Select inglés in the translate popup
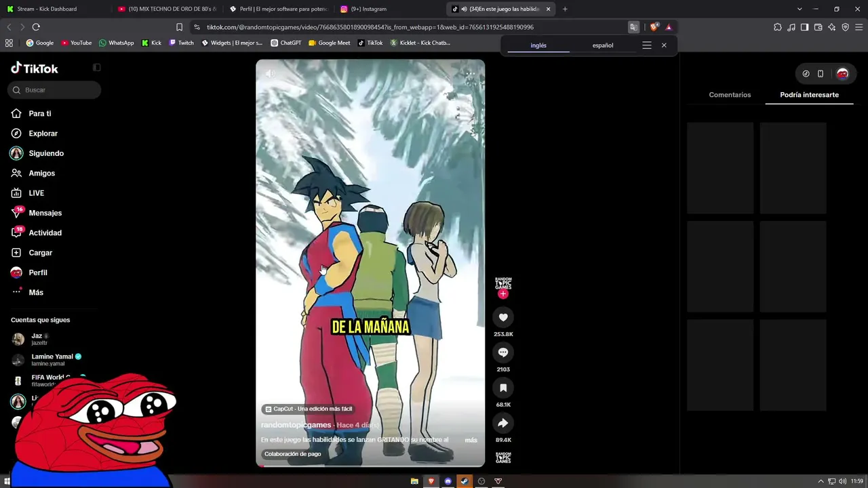Image resolution: width=868 pixels, height=488 pixels. pos(538,45)
